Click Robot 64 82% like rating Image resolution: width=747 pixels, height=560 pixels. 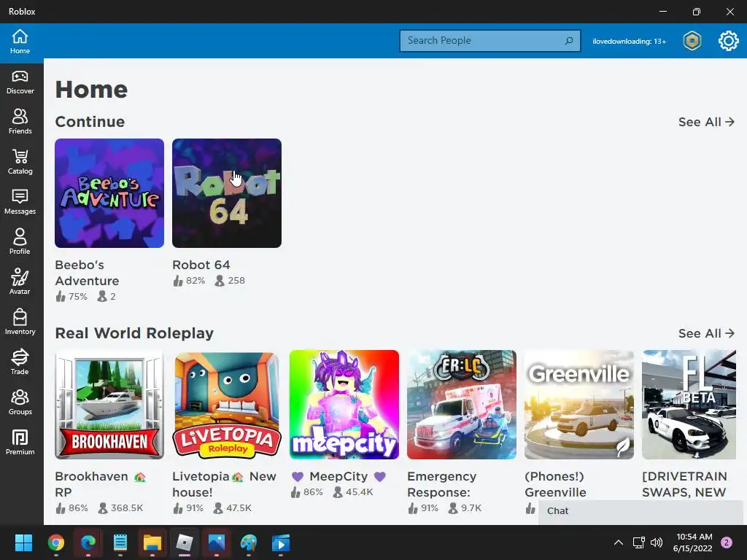click(x=189, y=281)
